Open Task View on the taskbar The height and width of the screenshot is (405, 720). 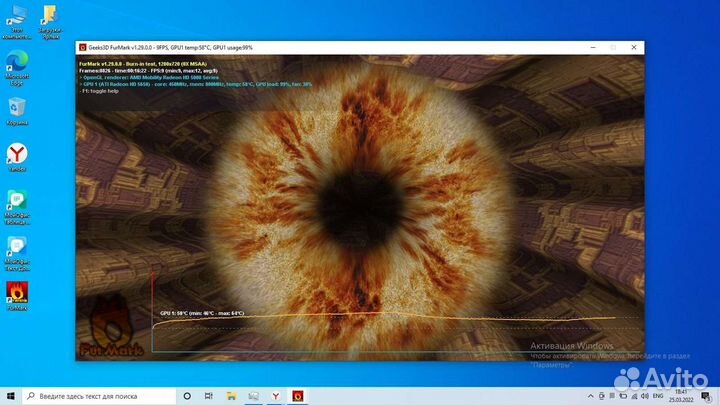(209, 396)
